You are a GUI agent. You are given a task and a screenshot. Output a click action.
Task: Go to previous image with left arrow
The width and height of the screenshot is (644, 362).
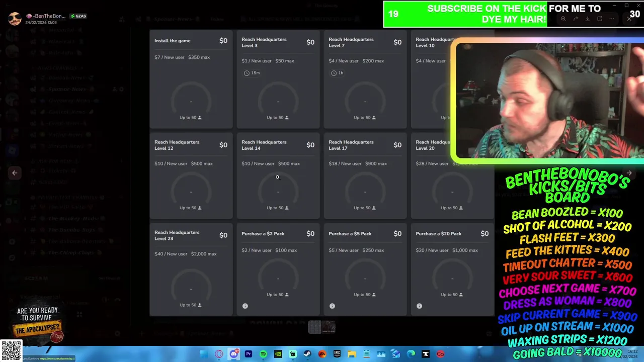(15, 172)
